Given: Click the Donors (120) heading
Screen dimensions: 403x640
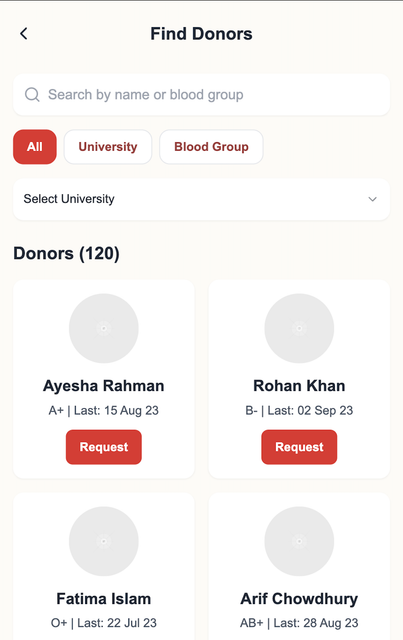Looking at the screenshot, I should (x=66, y=253).
